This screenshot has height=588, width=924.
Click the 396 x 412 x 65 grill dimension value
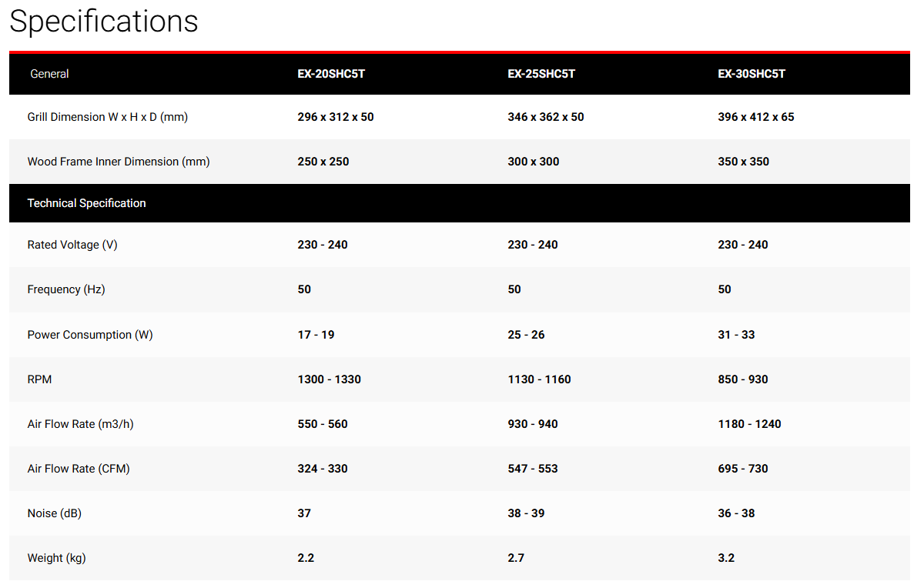[x=756, y=117]
